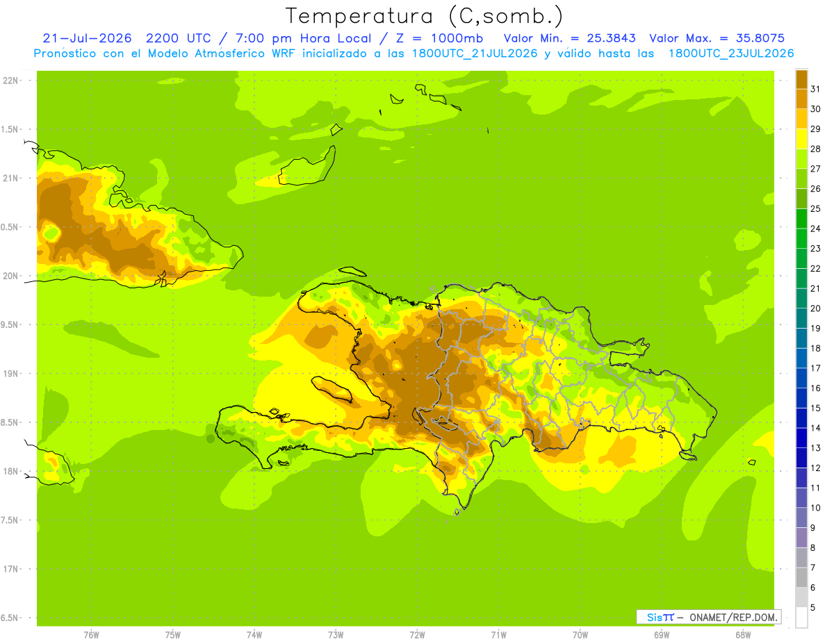
Task: Click the "28" label on the color scale
Action: pos(816,149)
